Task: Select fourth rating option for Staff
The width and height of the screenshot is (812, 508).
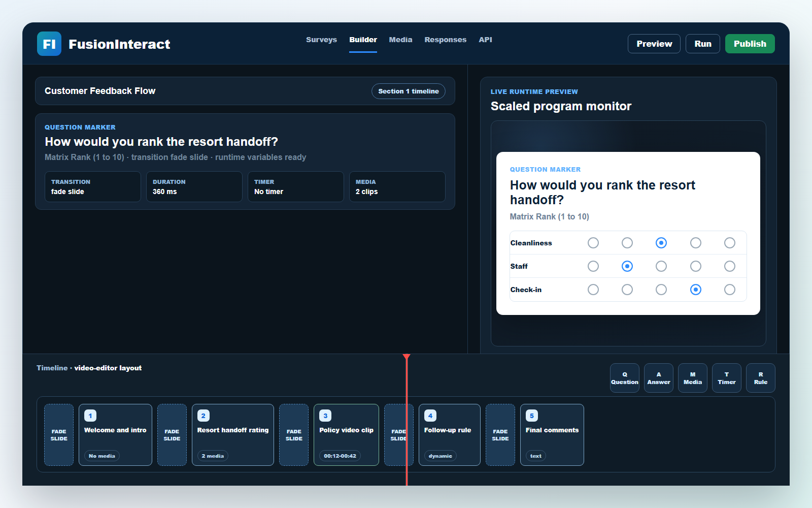Action: coord(696,266)
